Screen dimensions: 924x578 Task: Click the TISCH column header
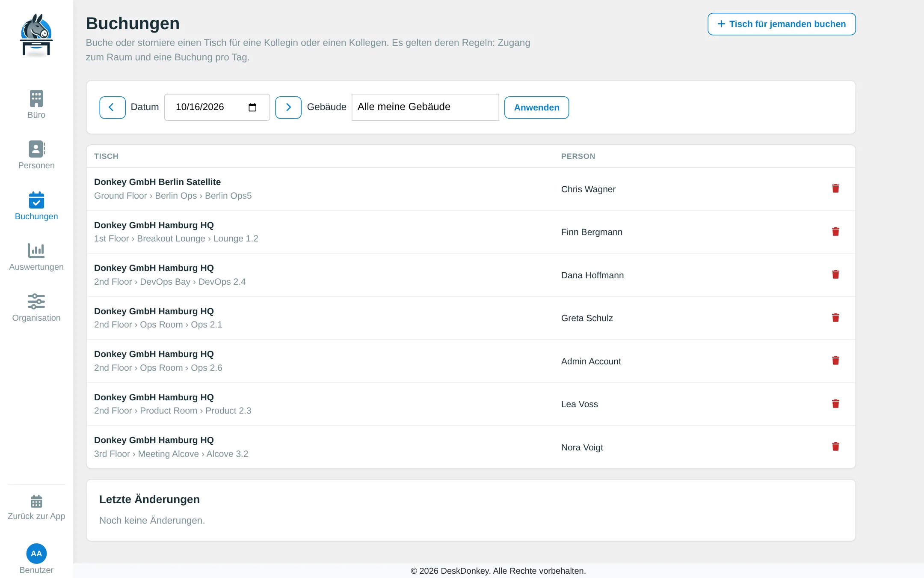[x=106, y=156]
